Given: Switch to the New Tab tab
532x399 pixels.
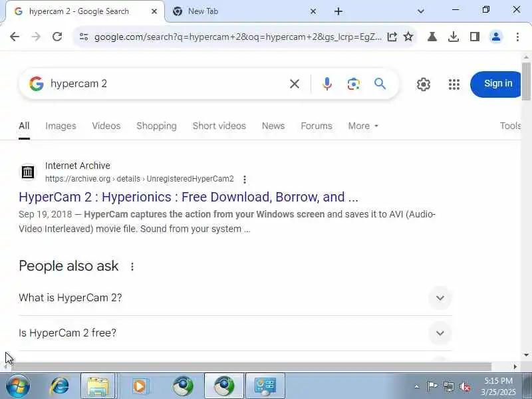Looking at the screenshot, I should pyautogui.click(x=243, y=11).
